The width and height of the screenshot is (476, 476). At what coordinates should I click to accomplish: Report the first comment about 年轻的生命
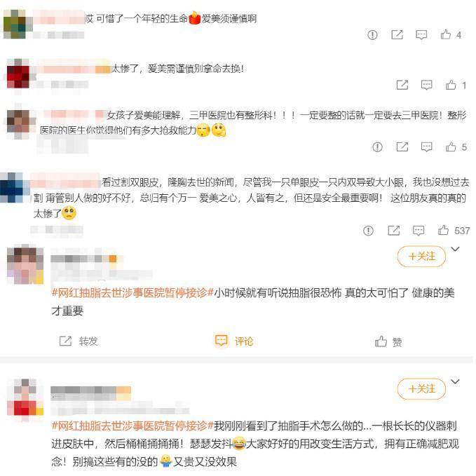pos(372,35)
